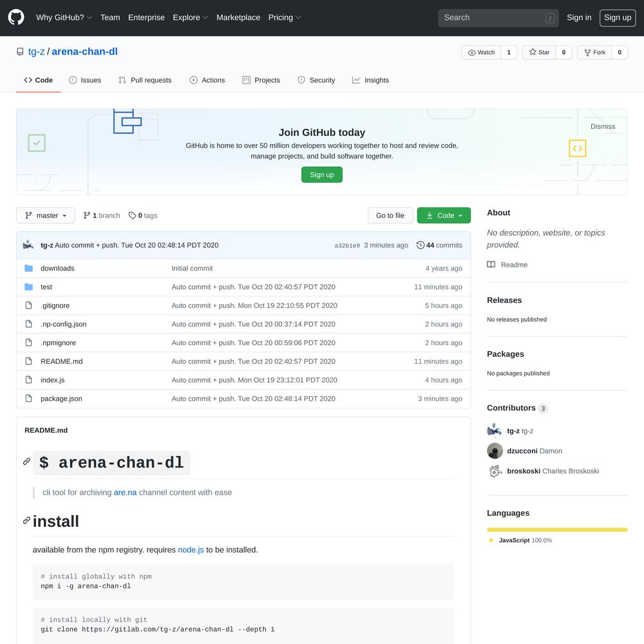Expand the Explore dropdown menu
644x644 pixels.
[x=191, y=17]
